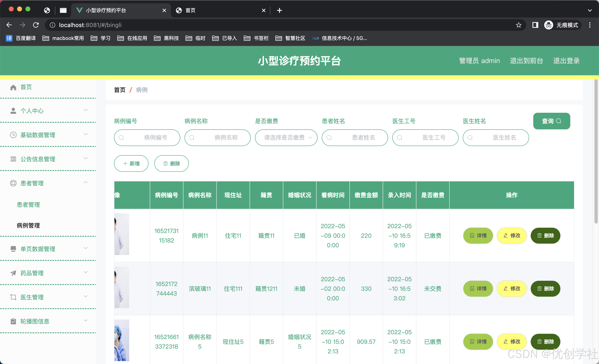The image size is (599, 364).
Task: Click the home icon in sidebar
Action: [13, 87]
